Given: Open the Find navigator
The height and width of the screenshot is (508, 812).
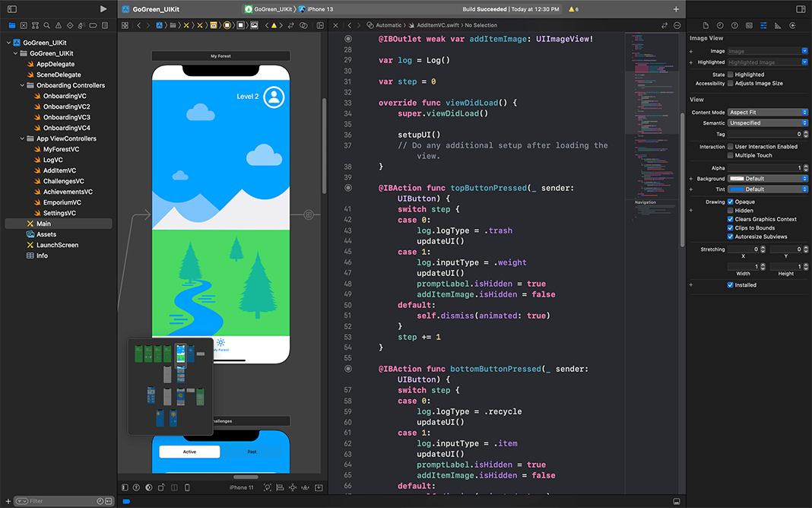Looking at the screenshot, I should click(46, 25).
